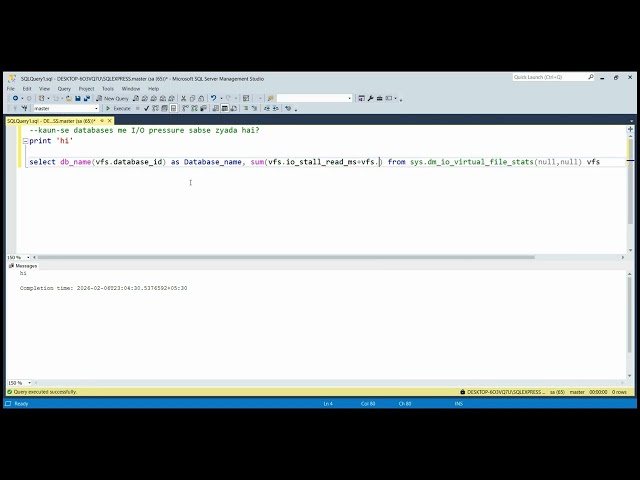Parse query with the checkmark icon
This screenshot has height=480, width=640.
point(146,109)
